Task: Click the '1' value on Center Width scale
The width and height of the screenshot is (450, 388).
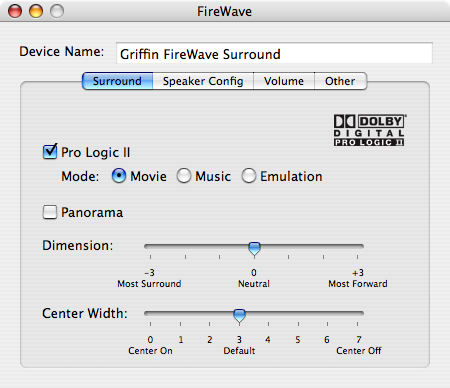Action: point(181,340)
